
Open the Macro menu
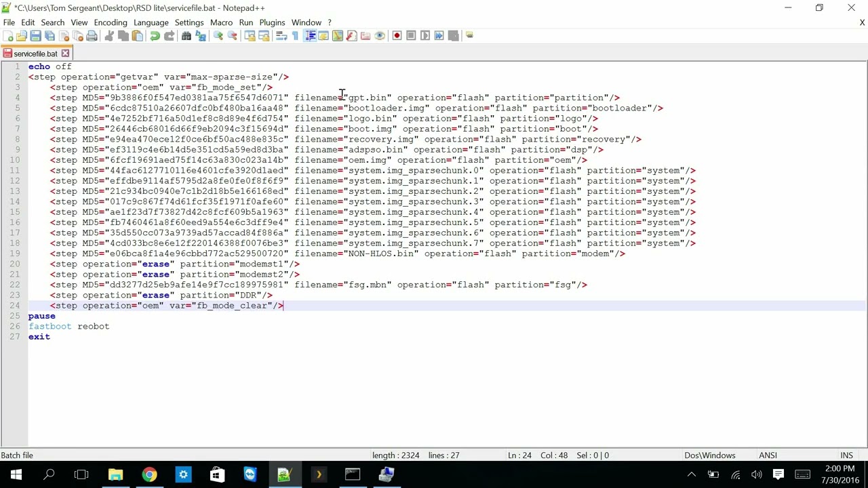(221, 22)
